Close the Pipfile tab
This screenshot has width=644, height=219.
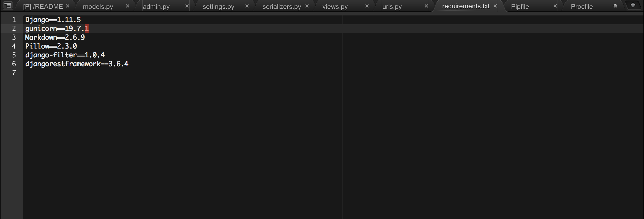[x=555, y=6]
